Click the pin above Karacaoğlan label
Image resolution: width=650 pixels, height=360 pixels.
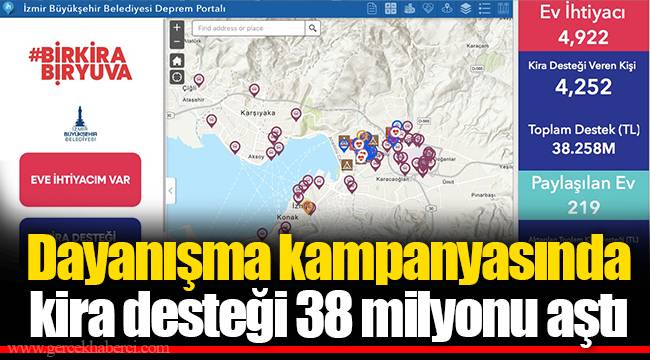pos(405,168)
